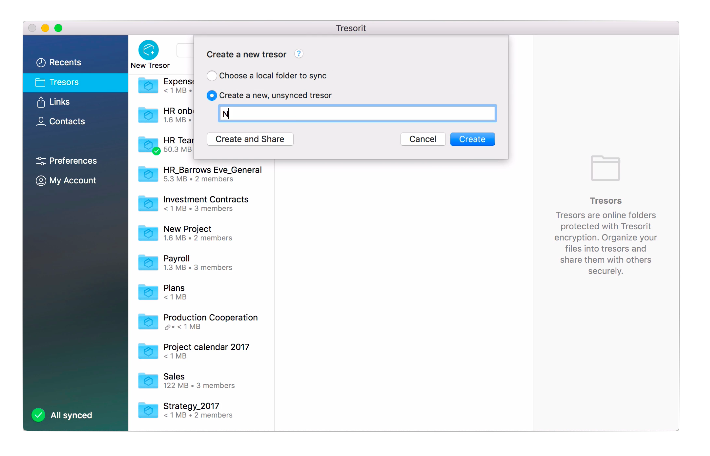Select the New Project folder icon

click(148, 233)
